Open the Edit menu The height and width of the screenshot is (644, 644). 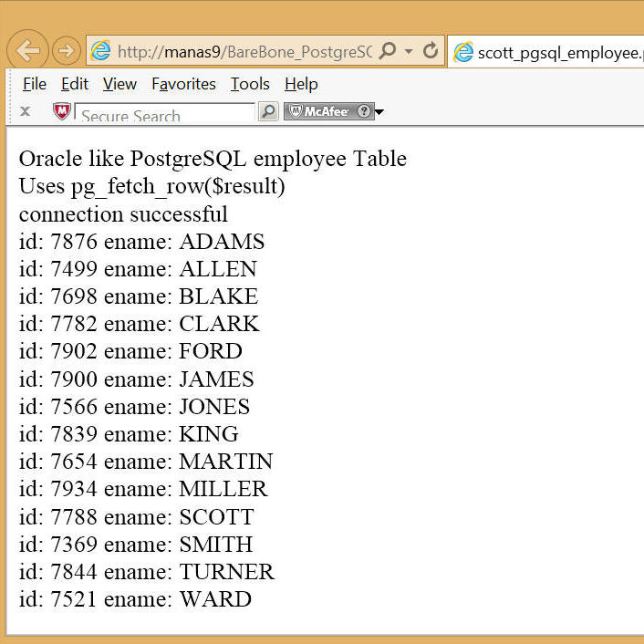(74, 84)
